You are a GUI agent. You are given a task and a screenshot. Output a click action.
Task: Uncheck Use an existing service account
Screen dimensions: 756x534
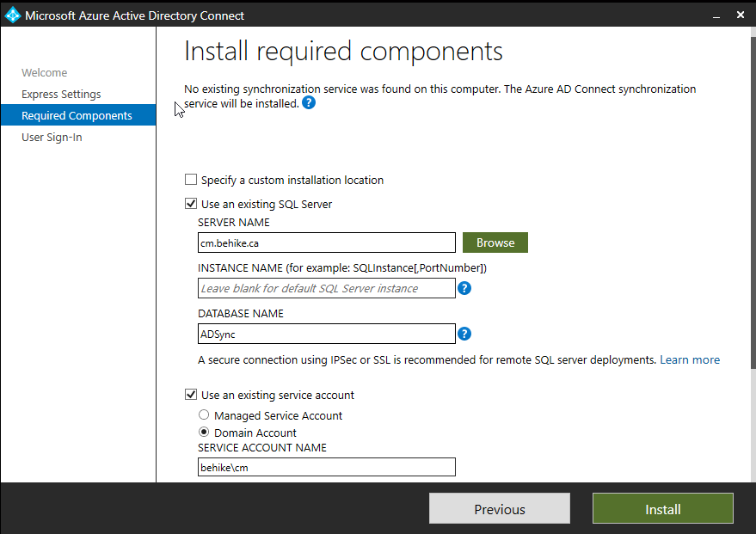click(x=191, y=395)
